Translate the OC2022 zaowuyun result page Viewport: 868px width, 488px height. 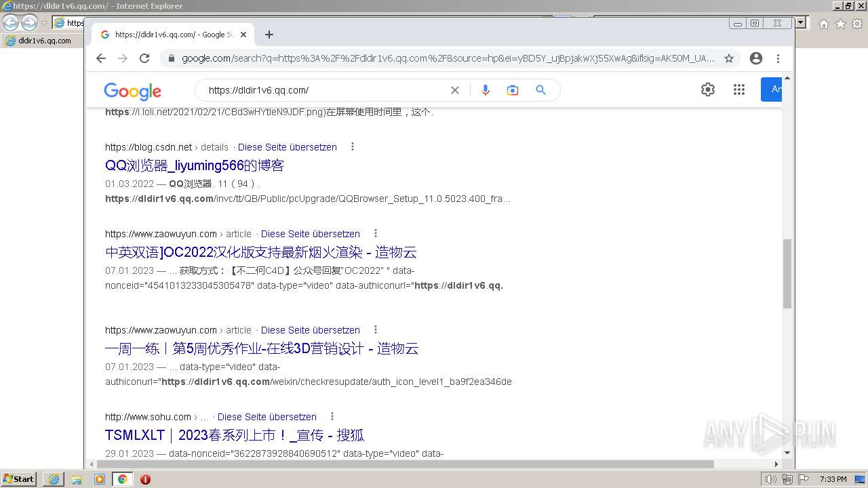310,234
